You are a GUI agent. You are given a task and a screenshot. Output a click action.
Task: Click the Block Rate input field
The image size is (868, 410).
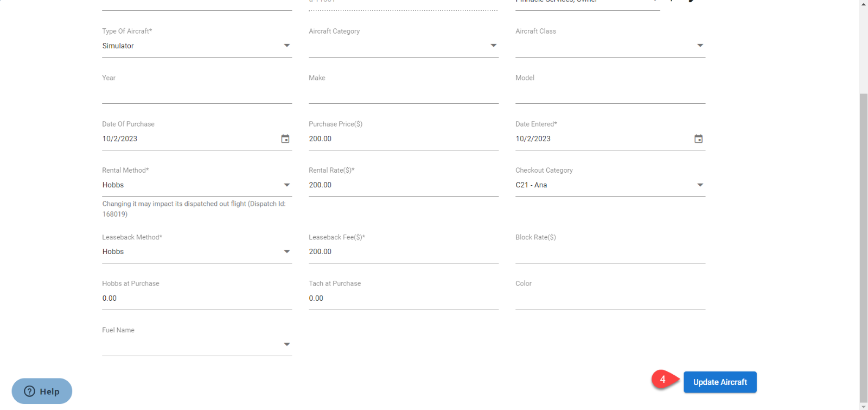point(610,252)
